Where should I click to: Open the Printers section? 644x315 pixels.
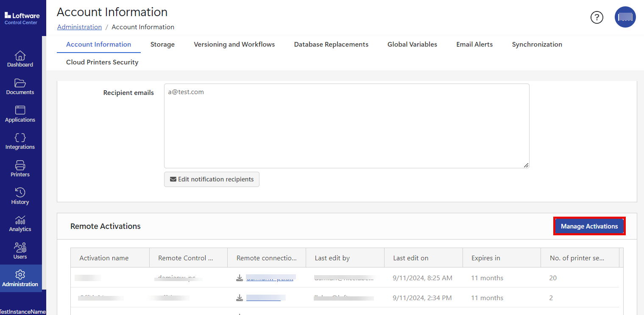20,169
